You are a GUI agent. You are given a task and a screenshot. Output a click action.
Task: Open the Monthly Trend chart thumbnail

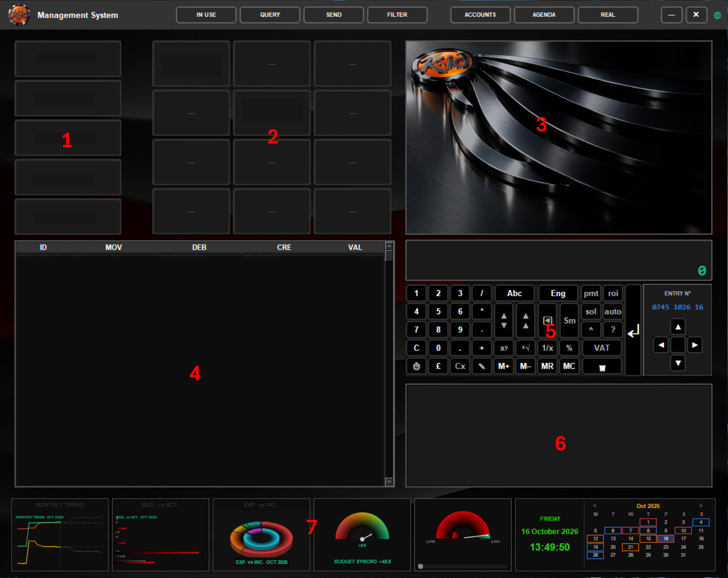pos(60,535)
